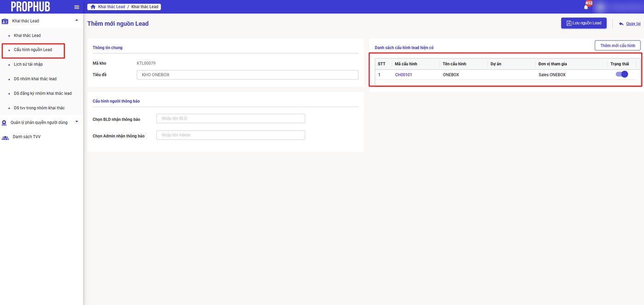Disable the Trạng thái toggle for CH00101
Viewport: 644px width, 305px height.
(622, 74)
